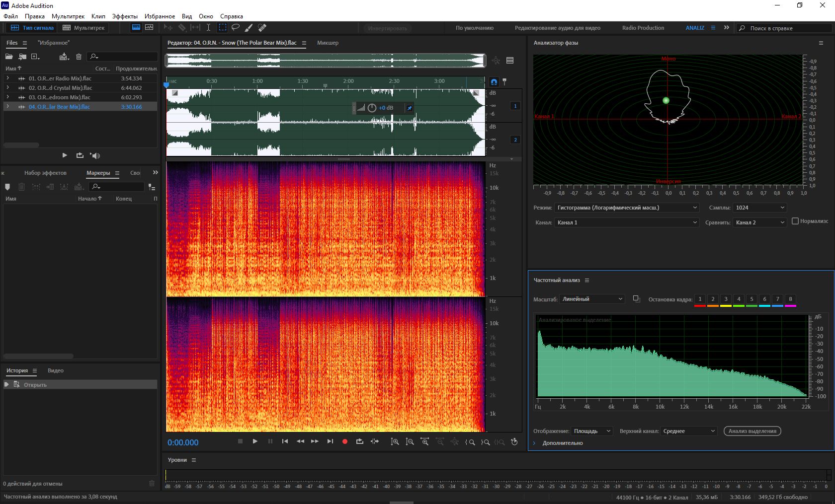Show the spectral frequency display
The image size is (835, 504).
click(136, 28)
